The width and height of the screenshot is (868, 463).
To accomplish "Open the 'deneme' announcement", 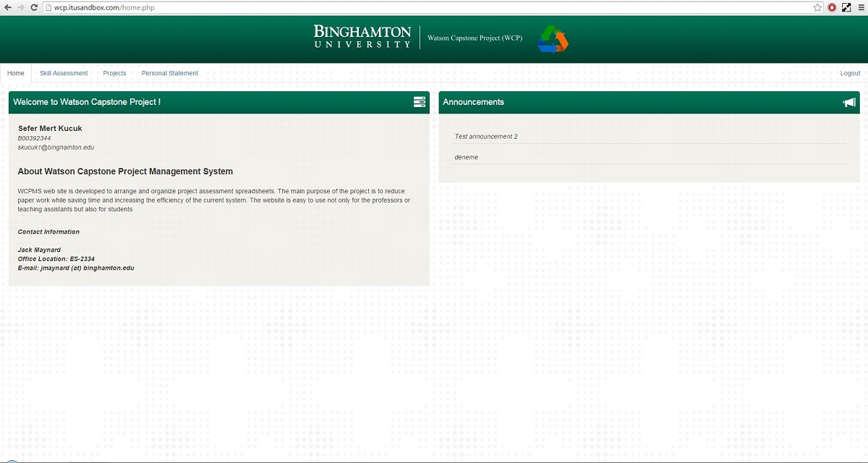I will [467, 157].
